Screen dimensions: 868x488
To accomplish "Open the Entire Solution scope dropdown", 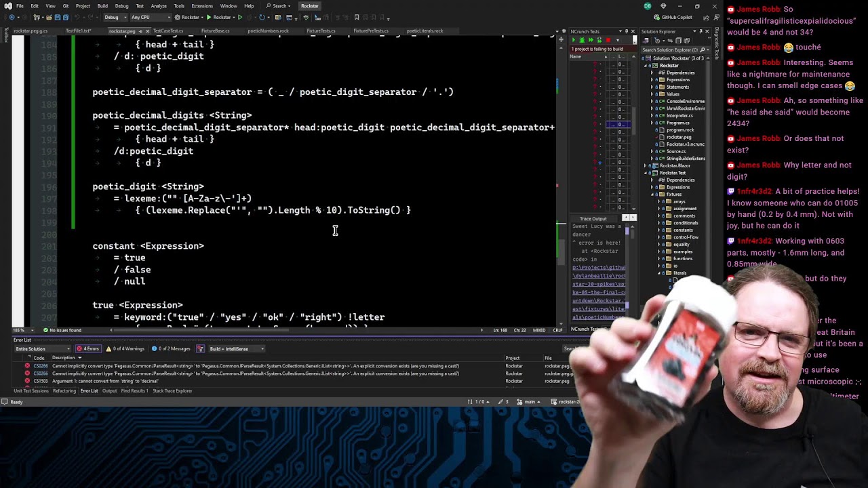I will point(41,349).
